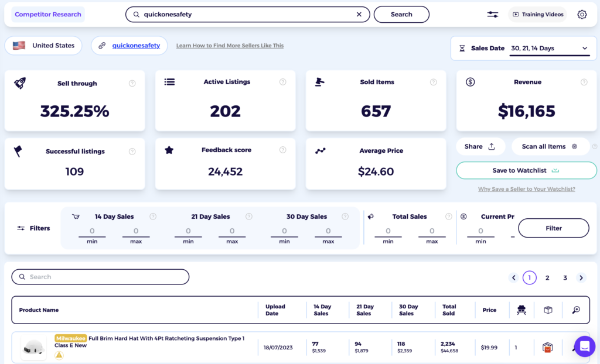The width and height of the screenshot is (600, 364).
Task: Click the main quickonesafety search field
Action: (248, 15)
